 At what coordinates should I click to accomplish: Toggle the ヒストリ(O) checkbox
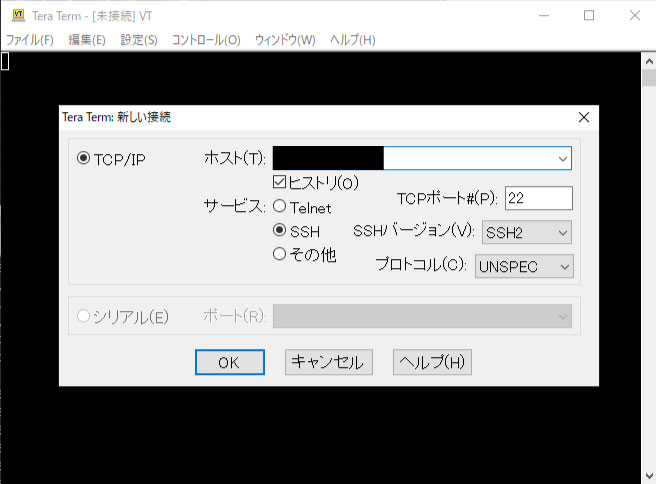[279, 182]
